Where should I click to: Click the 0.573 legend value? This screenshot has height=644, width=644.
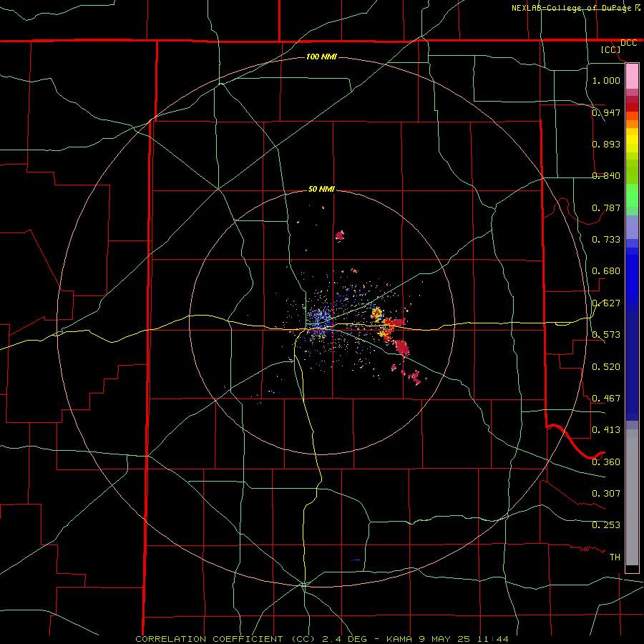coord(606,335)
